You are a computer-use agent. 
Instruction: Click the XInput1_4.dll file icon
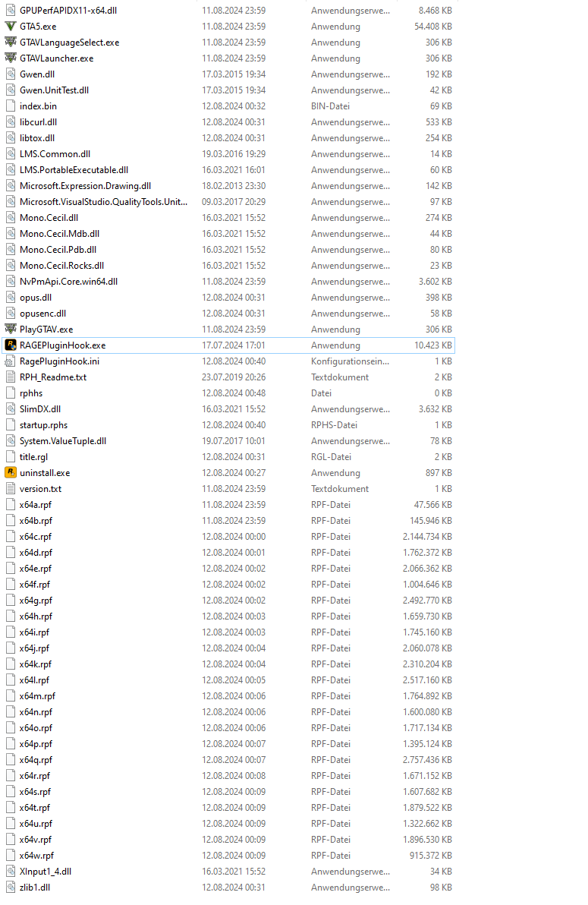pyautogui.click(x=11, y=872)
